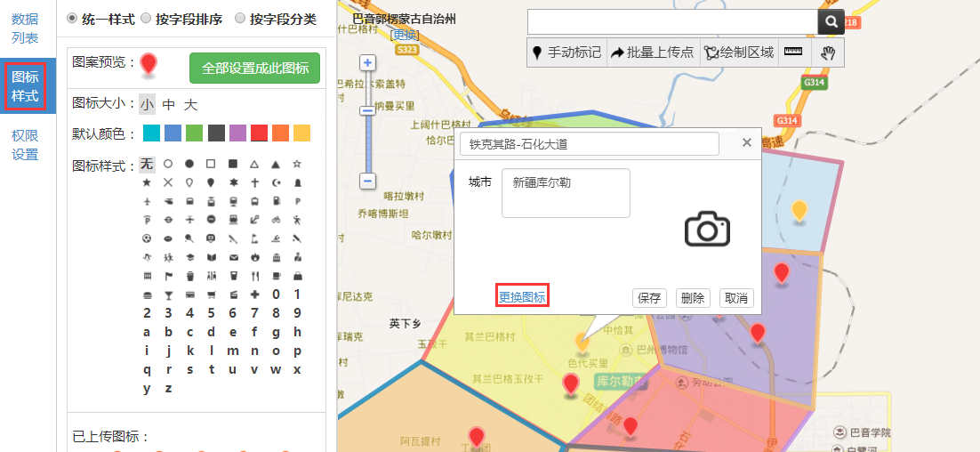This screenshot has height=452, width=980.
Task: Click the 批量上传点 tool
Action: [653, 52]
